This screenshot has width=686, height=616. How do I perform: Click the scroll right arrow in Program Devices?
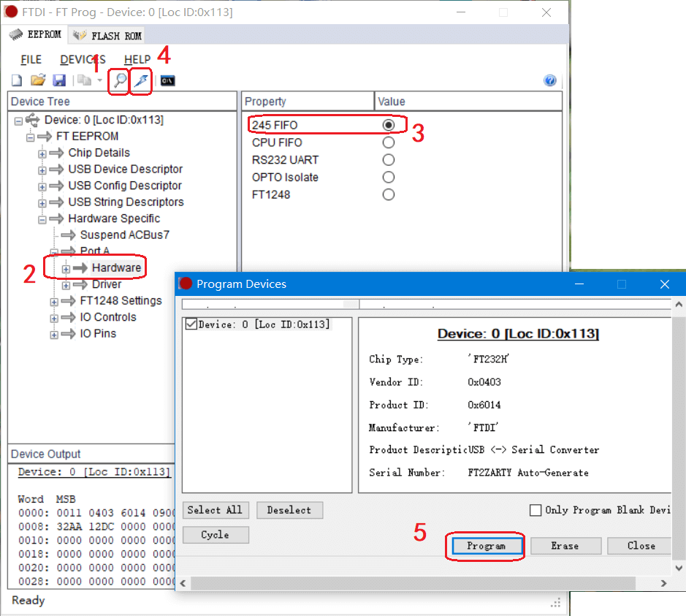(x=663, y=583)
